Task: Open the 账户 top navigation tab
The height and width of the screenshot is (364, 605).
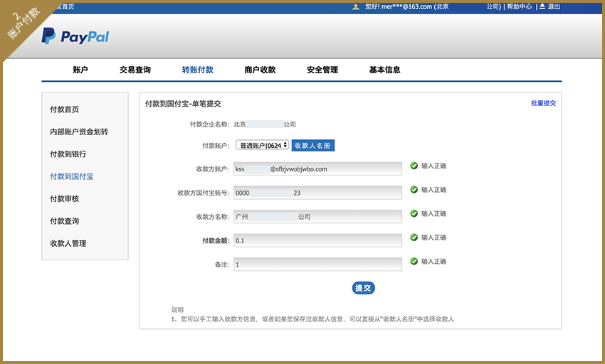Action: tap(80, 70)
